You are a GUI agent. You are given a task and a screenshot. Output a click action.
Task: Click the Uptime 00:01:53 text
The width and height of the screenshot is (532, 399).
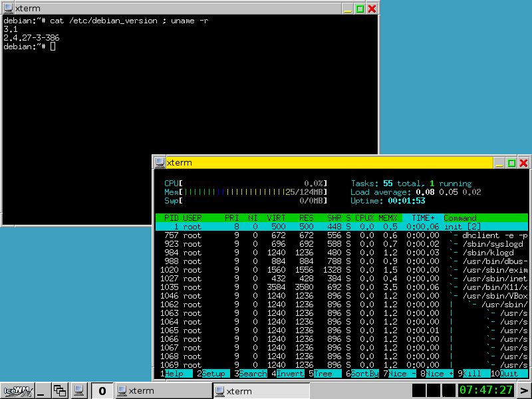click(x=388, y=201)
